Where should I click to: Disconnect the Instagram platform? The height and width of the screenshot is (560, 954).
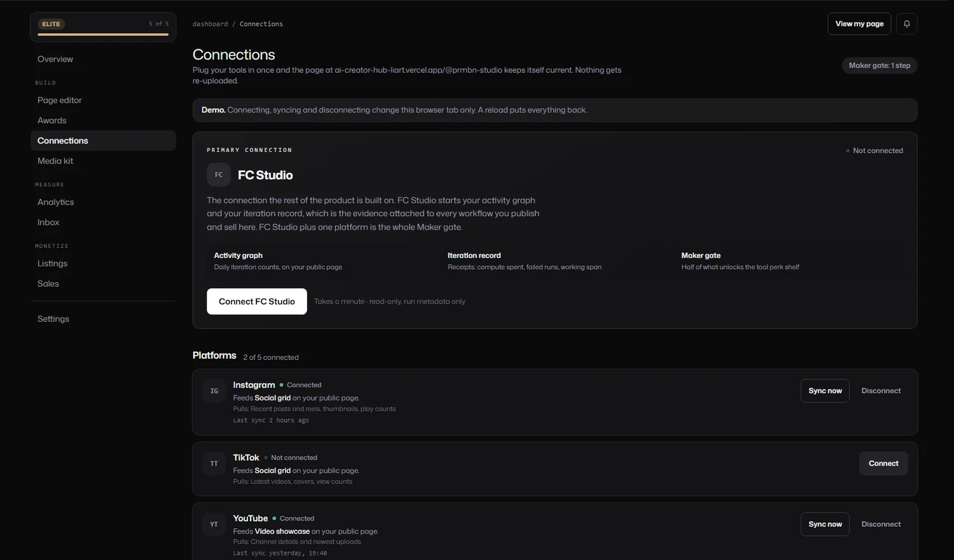tap(881, 391)
